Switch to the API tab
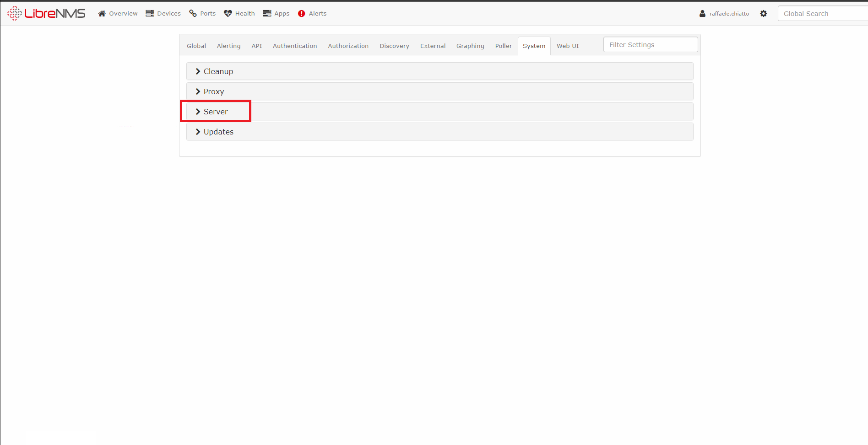The image size is (868, 445). (257, 46)
